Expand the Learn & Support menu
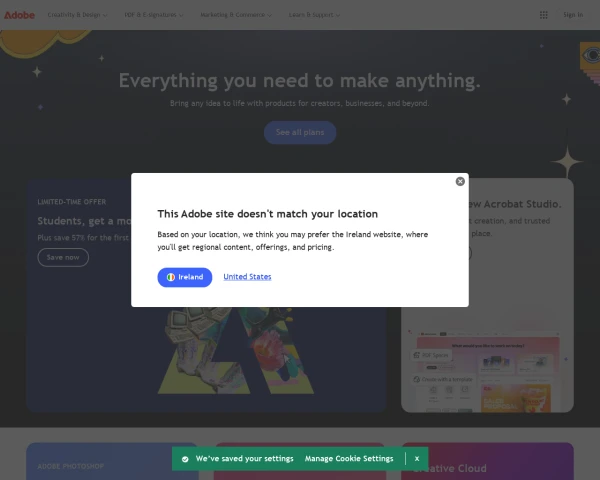600x480 pixels. point(315,15)
